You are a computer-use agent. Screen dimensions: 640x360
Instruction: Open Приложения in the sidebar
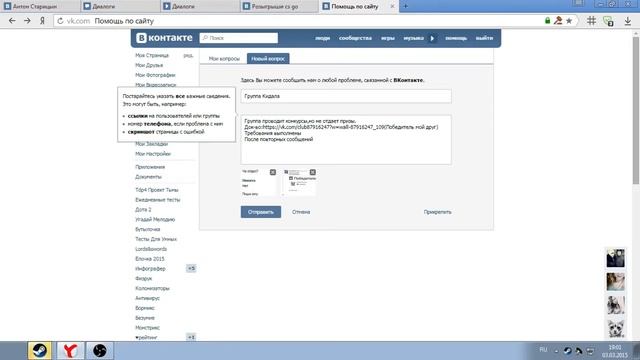(150, 167)
